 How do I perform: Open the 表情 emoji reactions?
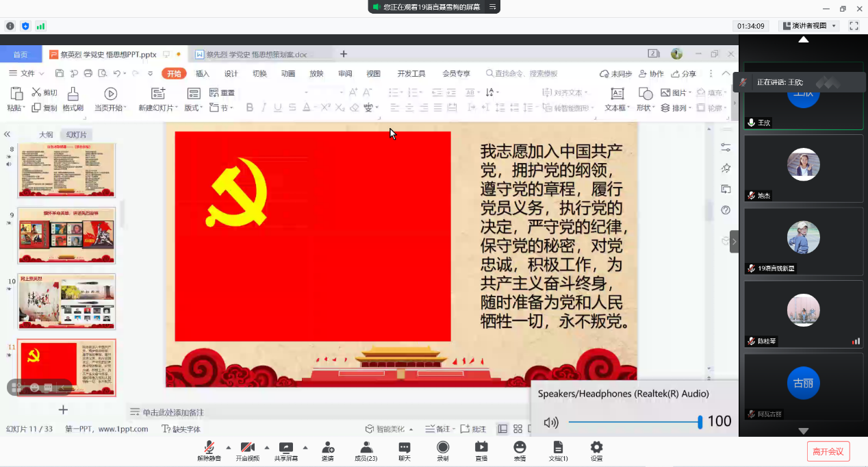pos(520,447)
